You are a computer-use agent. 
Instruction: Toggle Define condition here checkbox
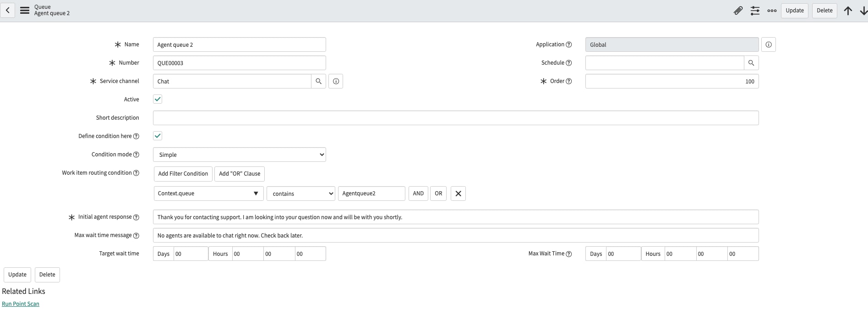158,136
